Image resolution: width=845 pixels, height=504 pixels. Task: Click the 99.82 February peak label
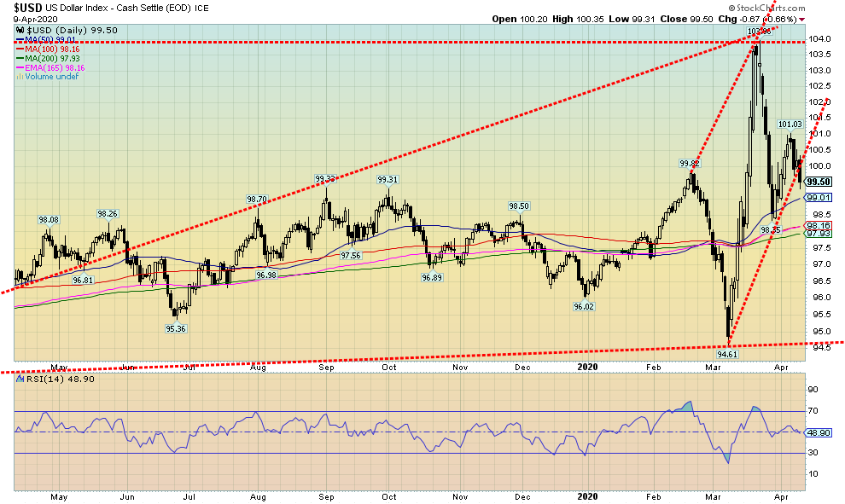[x=690, y=162]
